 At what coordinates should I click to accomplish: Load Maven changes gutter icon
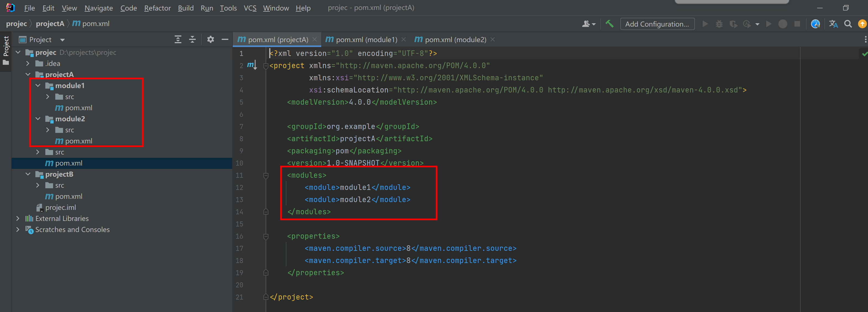pyautogui.click(x=252, y=65)
